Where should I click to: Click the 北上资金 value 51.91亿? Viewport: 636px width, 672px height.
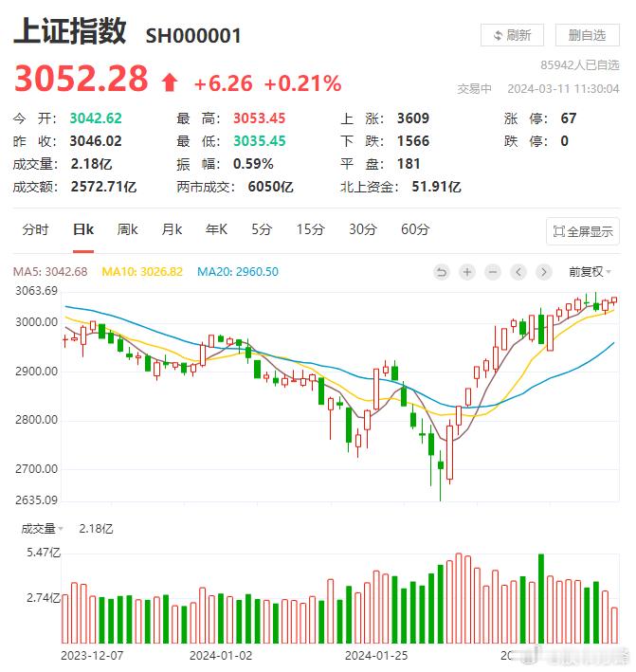click(436, 188)
